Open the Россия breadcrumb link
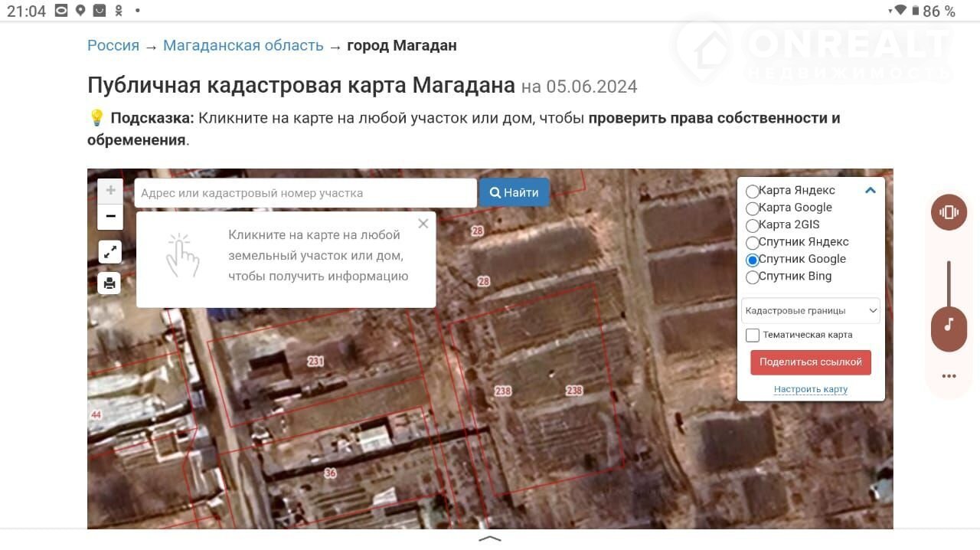The image size is (980, 550). coord(113,45)
